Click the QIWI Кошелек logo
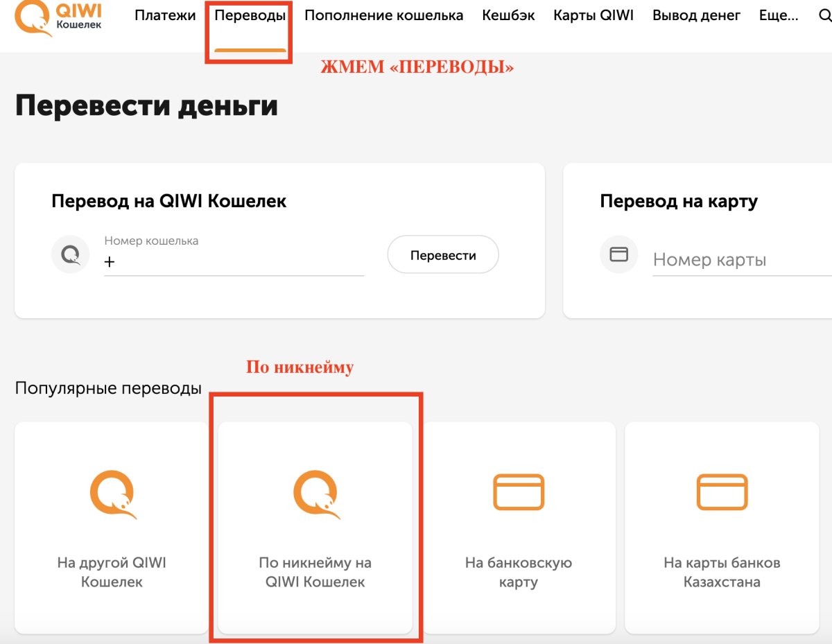 (58, 17)
